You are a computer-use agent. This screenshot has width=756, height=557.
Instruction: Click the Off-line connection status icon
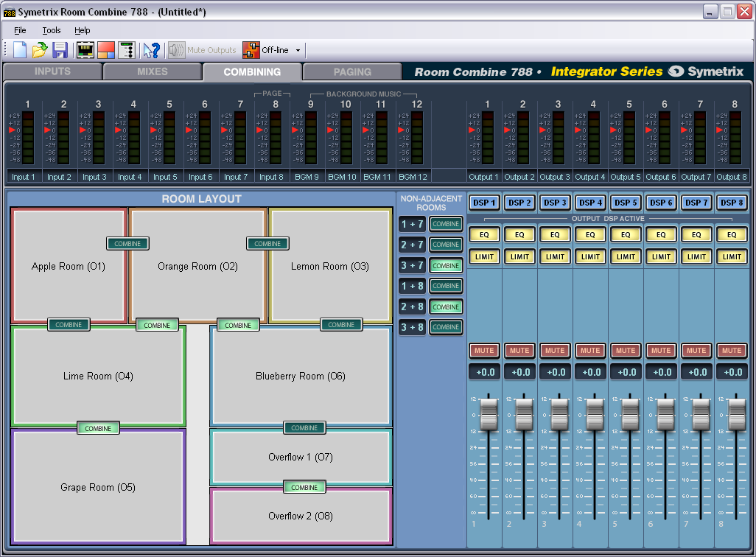(251, 49)
